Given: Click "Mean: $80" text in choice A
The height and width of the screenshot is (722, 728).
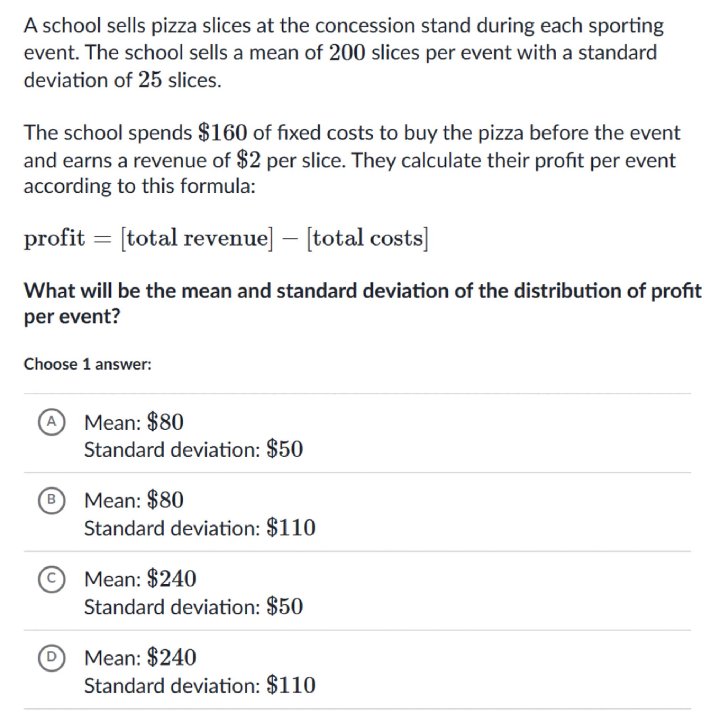Looking at the screenshot, I should (x=134, y=422).
